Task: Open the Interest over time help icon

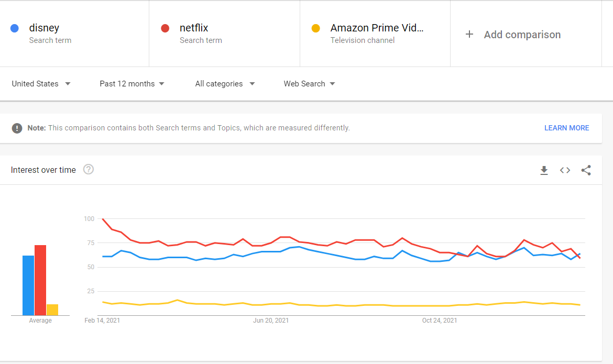Action: [x=89, y=169]
